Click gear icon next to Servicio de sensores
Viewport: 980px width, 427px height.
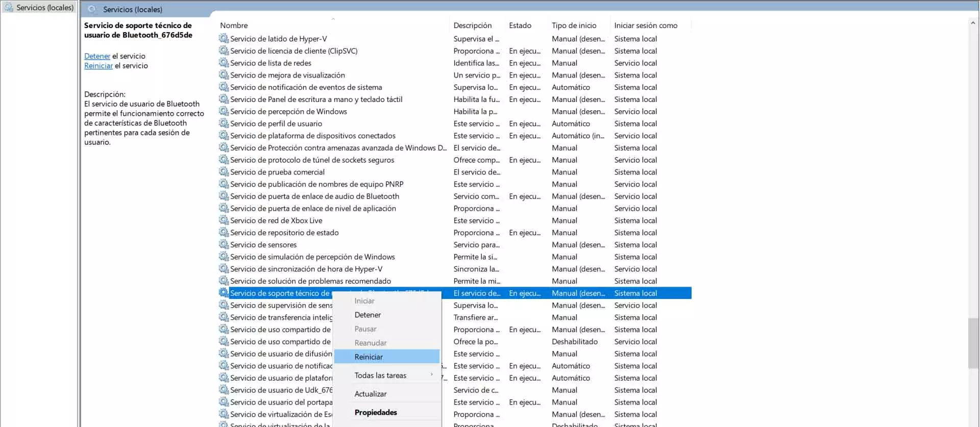[224, 244]
